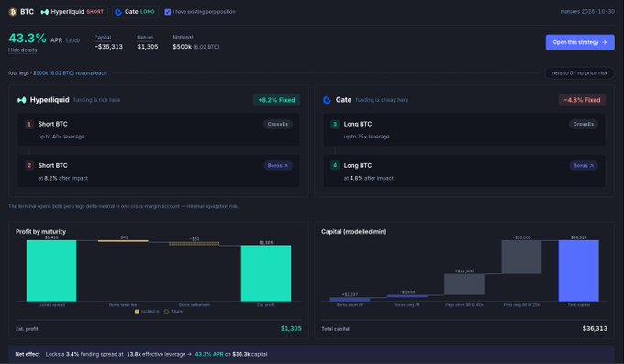Select the Gate LONG chip in header
The height and width of the screenshot is (364, 624).
(135, 12)
